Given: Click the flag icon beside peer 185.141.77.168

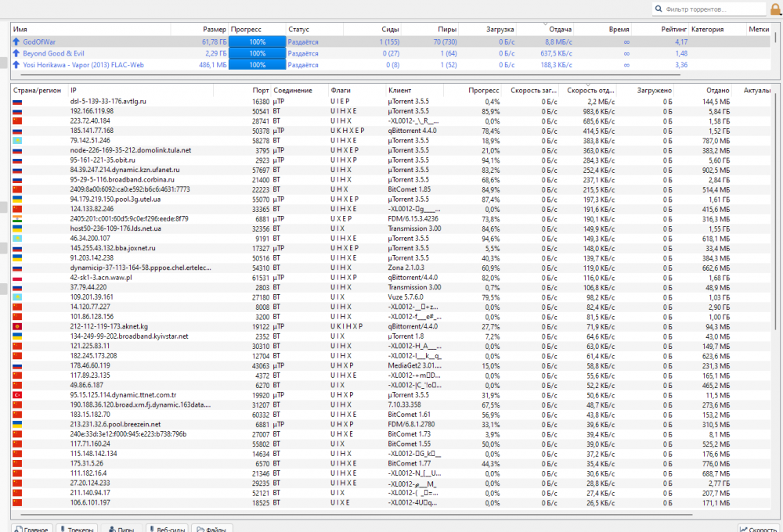Looking at the screenshot, I should point(17,131).
